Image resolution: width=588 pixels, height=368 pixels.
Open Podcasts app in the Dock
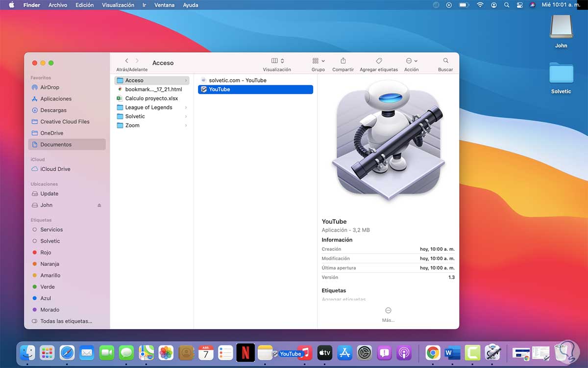coord(404,352)
